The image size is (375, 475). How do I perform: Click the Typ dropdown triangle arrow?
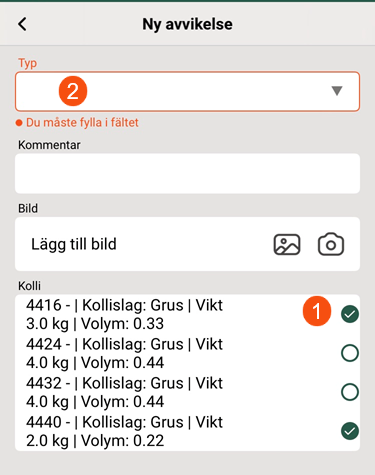(x=337, y=91)
